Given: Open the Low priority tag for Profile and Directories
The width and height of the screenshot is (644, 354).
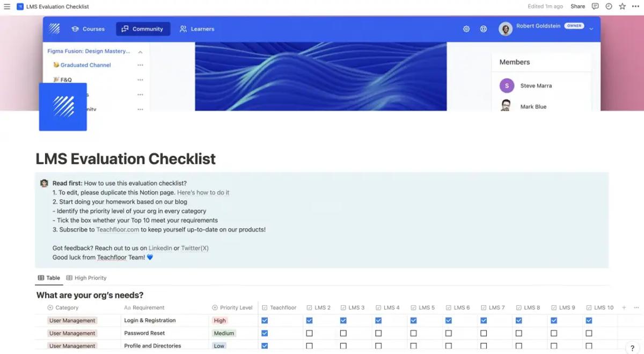Looking at the screenshot, I should coord(219,346).
